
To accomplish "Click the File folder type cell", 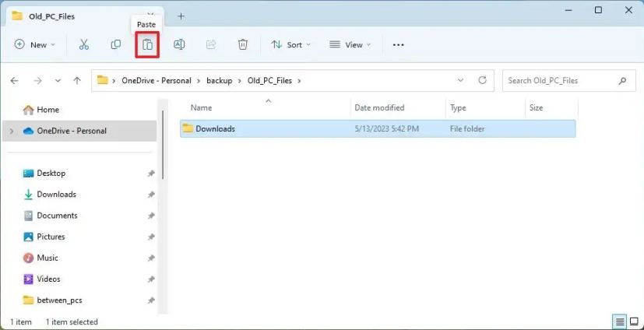I will click(x=467, y=129).
